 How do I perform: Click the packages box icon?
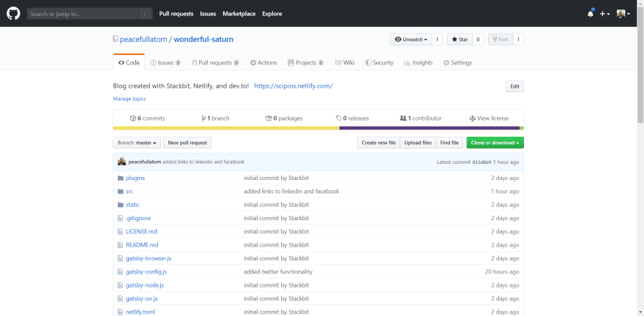click(269, 118)
